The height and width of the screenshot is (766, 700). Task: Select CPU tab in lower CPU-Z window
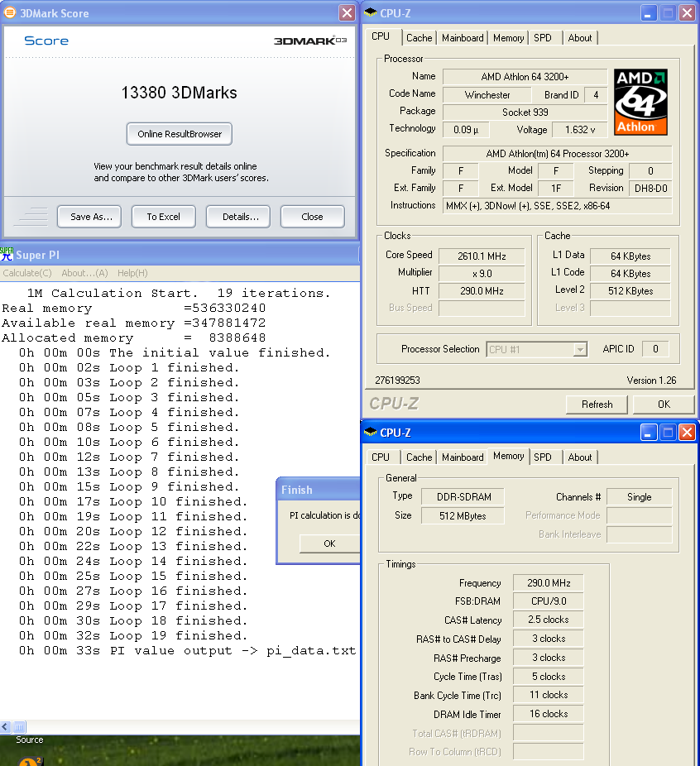tap(381, 457)
